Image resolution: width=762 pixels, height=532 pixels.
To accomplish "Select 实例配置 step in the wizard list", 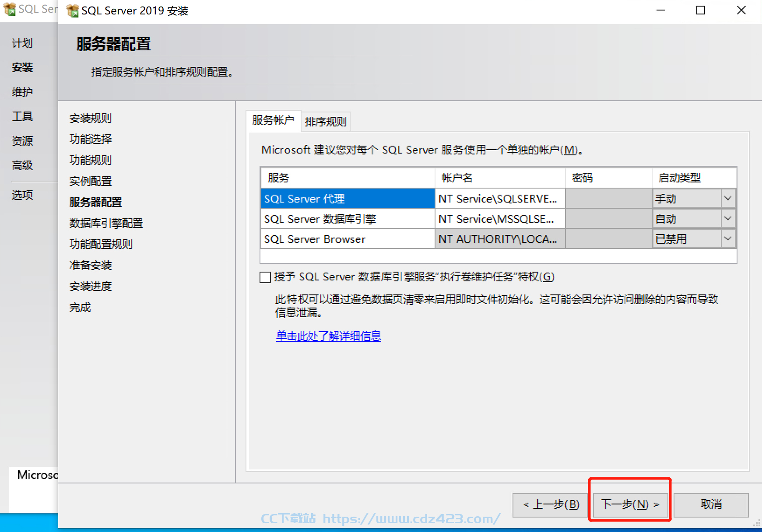I will tap(91, 181).
